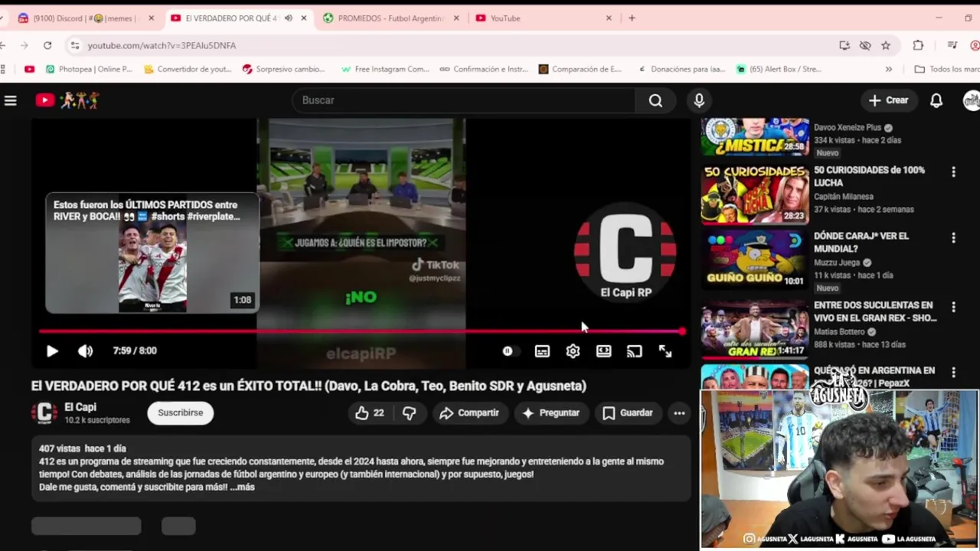
Task: Open the Muzzu Juega channel
Action: (837, 262)
